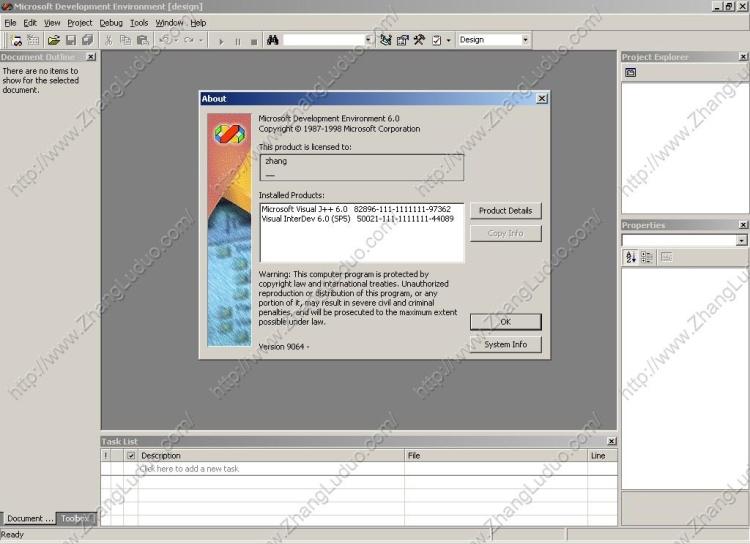Image resolution: width=750 pixels, height=544 pixels.
Task: Open the Window menu
Action: [x=169, y=23]
